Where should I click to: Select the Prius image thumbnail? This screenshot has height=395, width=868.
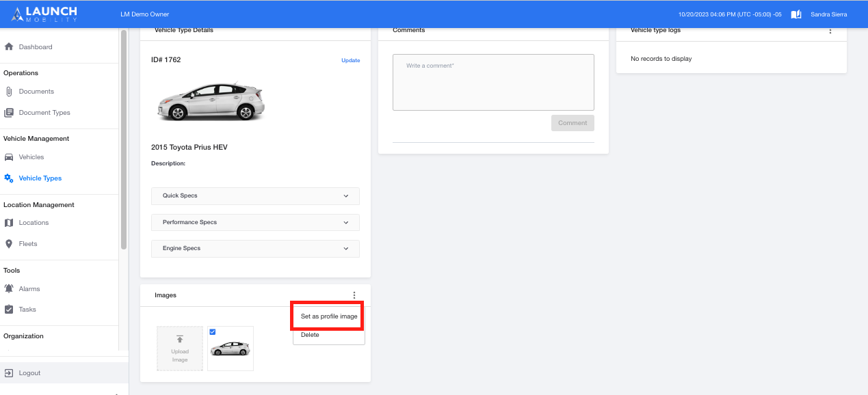pos(231,349)
